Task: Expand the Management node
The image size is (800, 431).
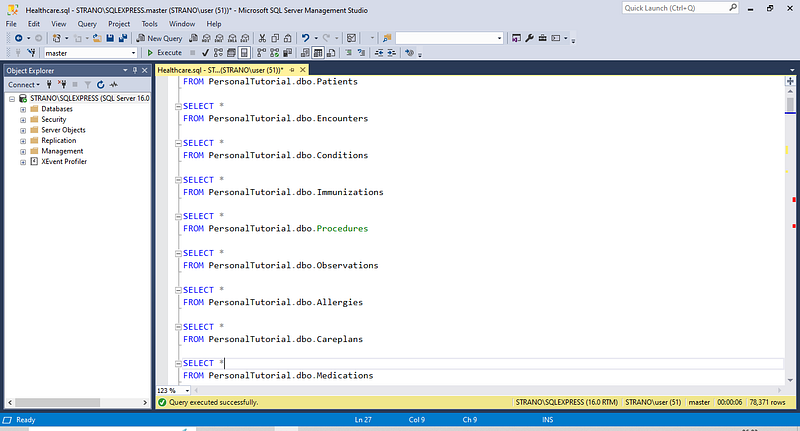Action: [x=22, y=151]
